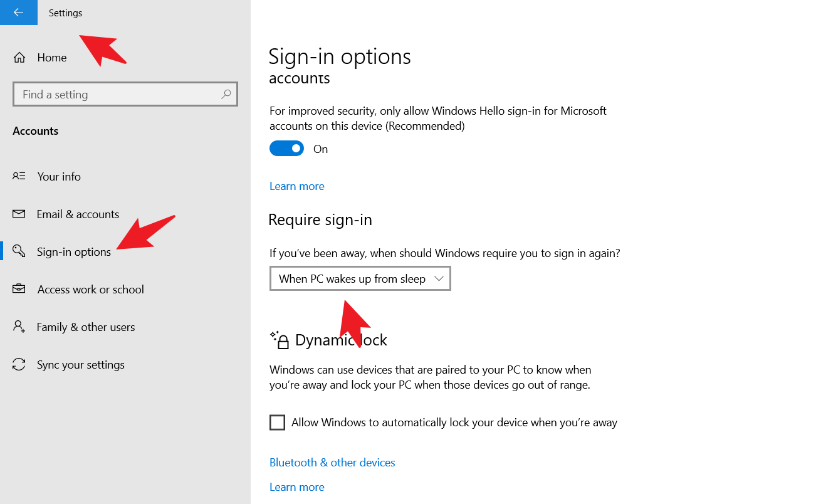Open the Require sign-in dropdown
The image size is (816, 504).
click(360, 279)
